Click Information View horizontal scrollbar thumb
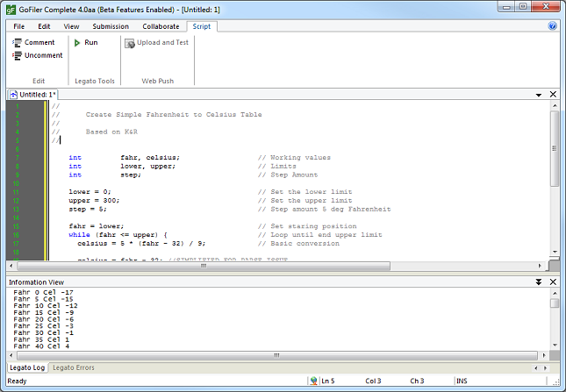The image size is (566, 392). point(276,355)
